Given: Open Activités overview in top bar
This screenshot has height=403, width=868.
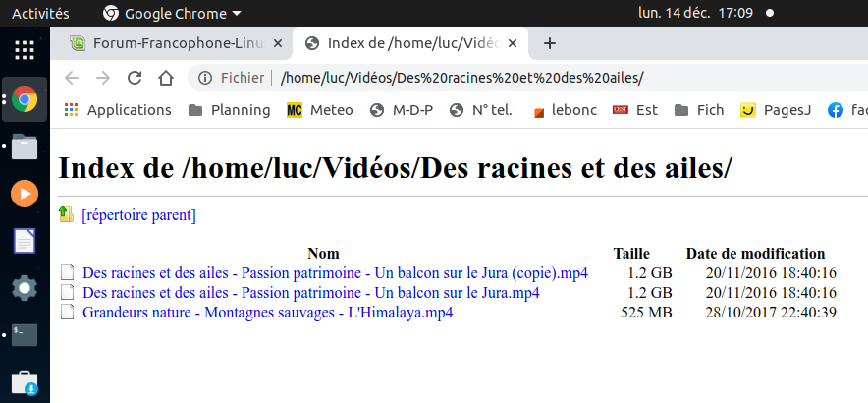Looking at the screenshot, I should (x=40, y=14).
